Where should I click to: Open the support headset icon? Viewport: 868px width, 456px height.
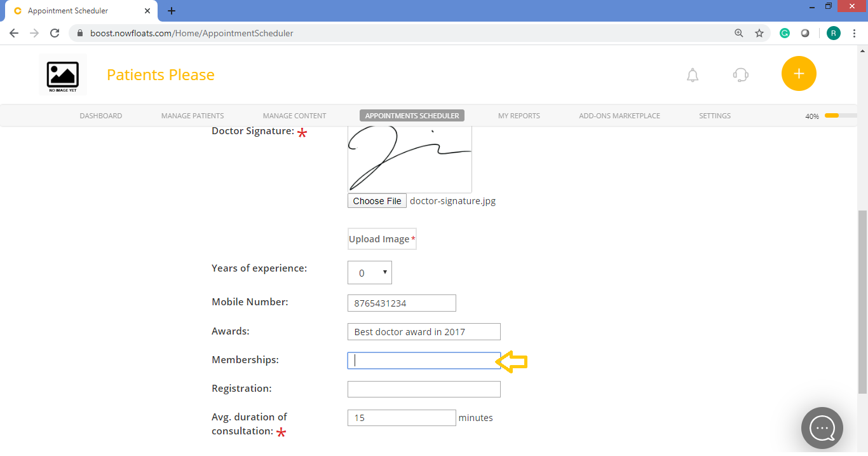click(740, 75)
